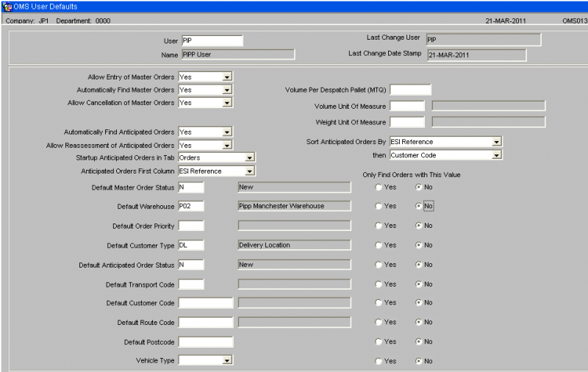Click the 'Company: JP1' header text

pos(27,21)
